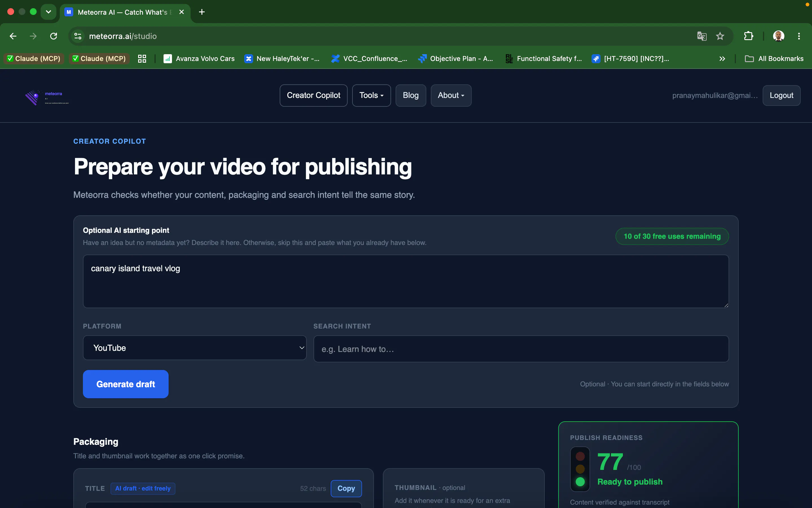This screenshot has width=812, height=508.
Task: Open Avanza Volvo Cars bookmark
Action: pyautogui.click(x=199, y=58)
